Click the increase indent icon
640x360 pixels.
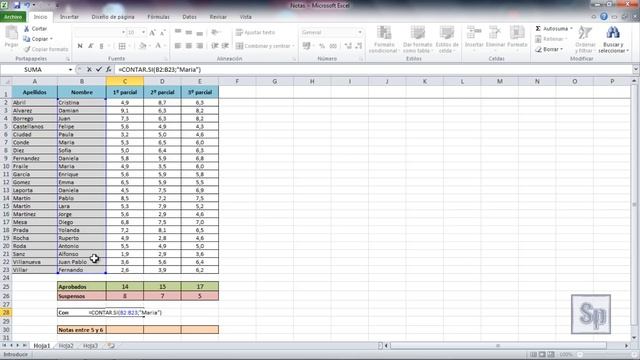tap(225, 46)
